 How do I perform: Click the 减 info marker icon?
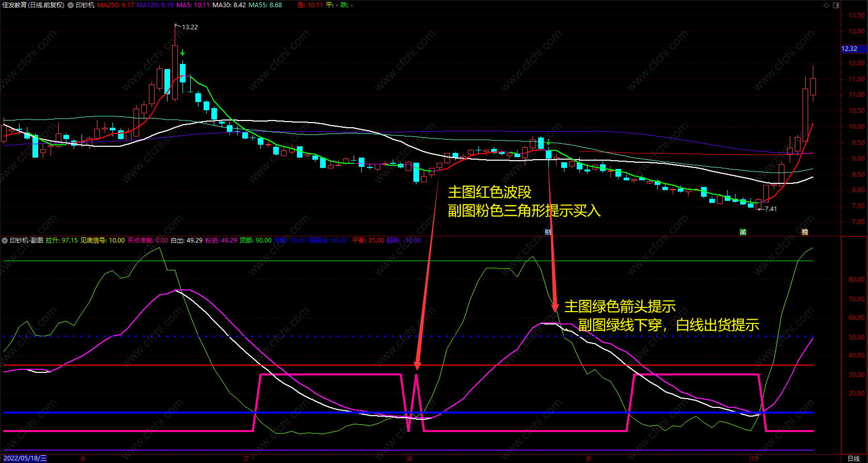pos(743,232)
